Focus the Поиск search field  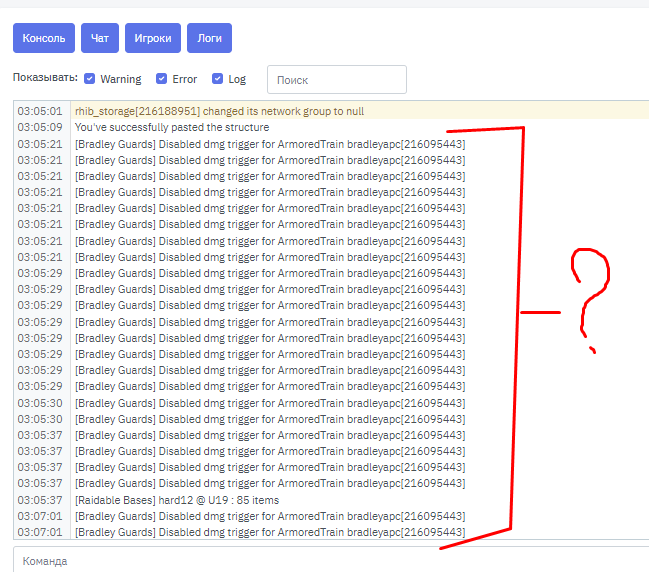tap(336, 79)
